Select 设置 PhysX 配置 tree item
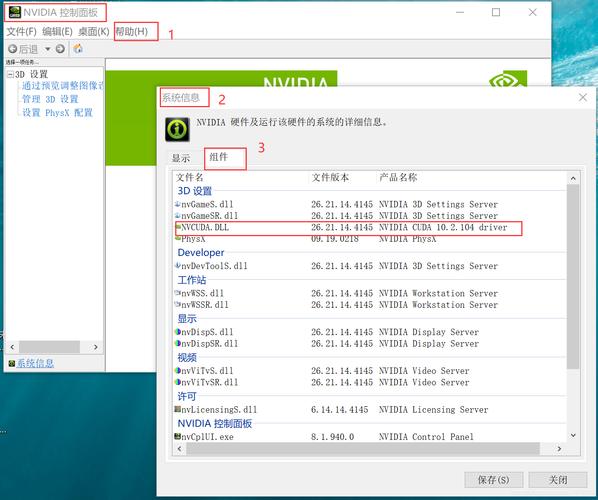Image resolution: width=598 pixels, height=500 pixels. pos(57,113)
